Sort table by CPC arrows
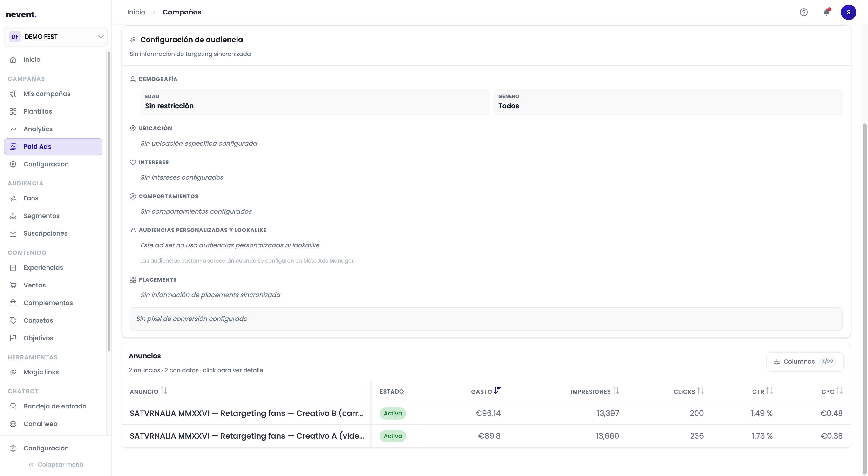 (x=839, y=391)
